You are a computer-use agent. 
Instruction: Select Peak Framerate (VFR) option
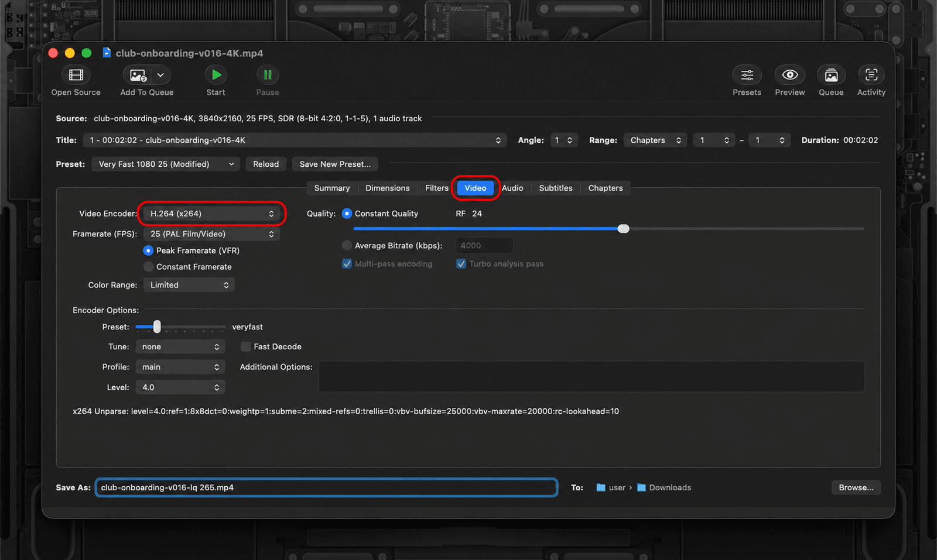[x=148, y=250]
